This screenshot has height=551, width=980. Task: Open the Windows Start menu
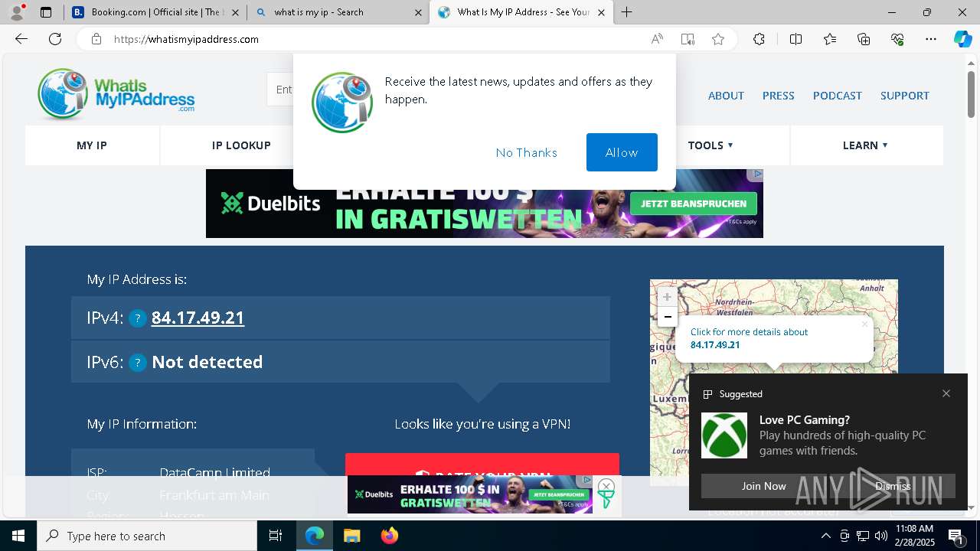tap(18, 536)
